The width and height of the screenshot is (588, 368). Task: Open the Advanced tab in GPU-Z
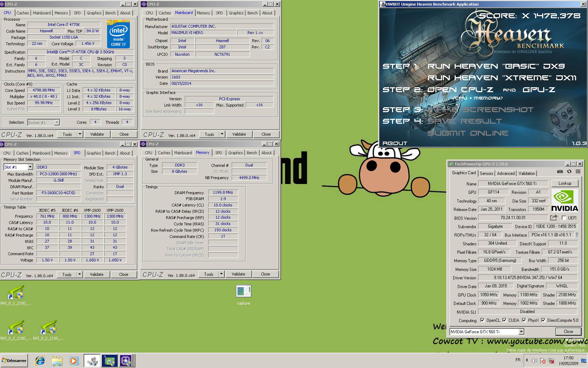click(506, 173)
